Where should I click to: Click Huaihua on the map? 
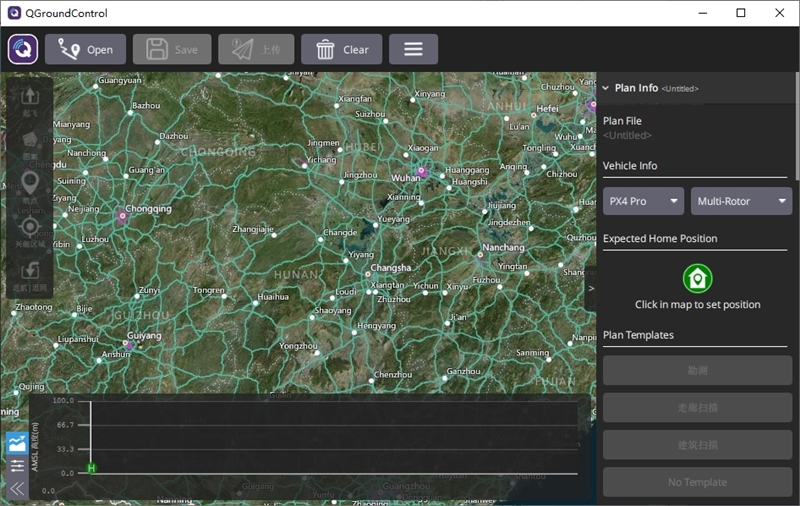273,297
